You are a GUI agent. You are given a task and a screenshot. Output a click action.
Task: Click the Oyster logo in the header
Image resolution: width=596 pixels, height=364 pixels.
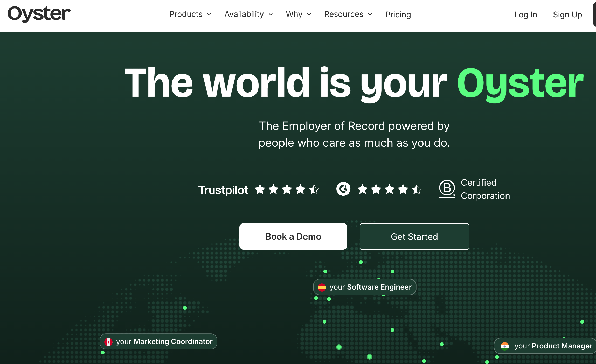click(x=39, y=14)
